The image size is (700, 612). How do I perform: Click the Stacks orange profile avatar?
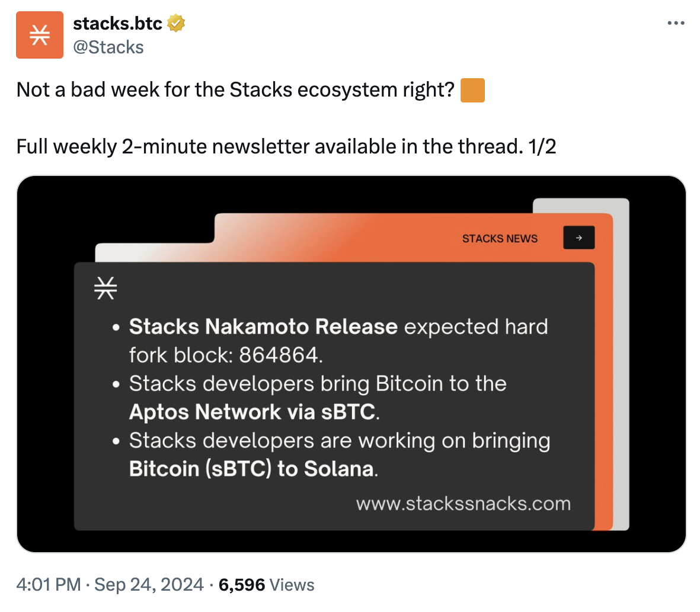pos(40,35)
